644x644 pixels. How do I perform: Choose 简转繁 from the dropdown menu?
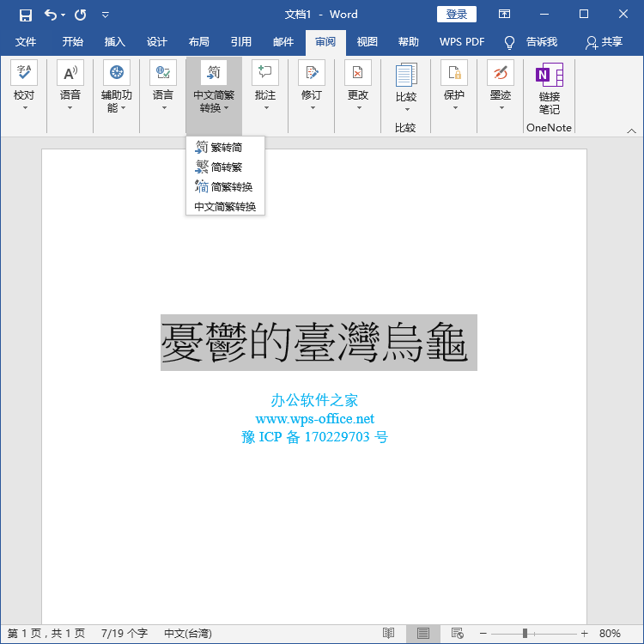click(x=225, y=167)
